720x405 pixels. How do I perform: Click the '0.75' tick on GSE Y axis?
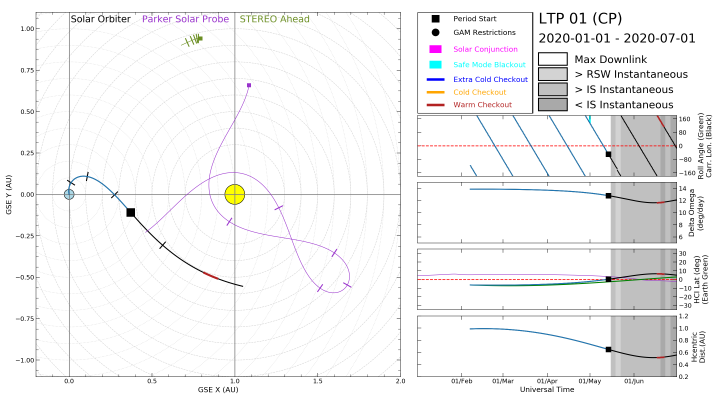[27, 70]
